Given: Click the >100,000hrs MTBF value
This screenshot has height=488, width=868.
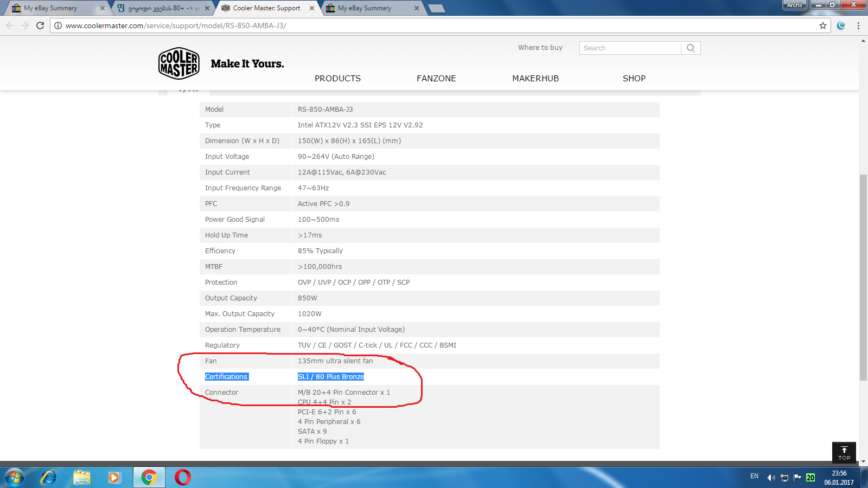Looking at the screenshot, I should (320, 267).
